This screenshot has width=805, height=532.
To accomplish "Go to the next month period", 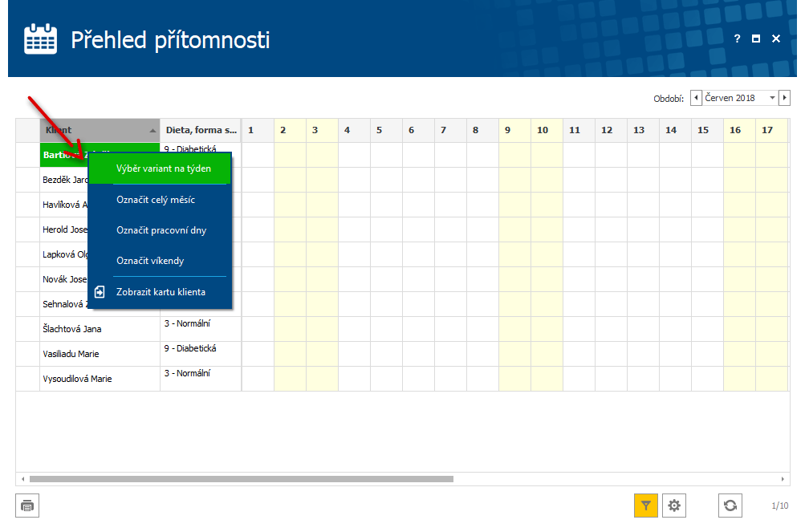I will pyautogui.click(x=784, y=98).
